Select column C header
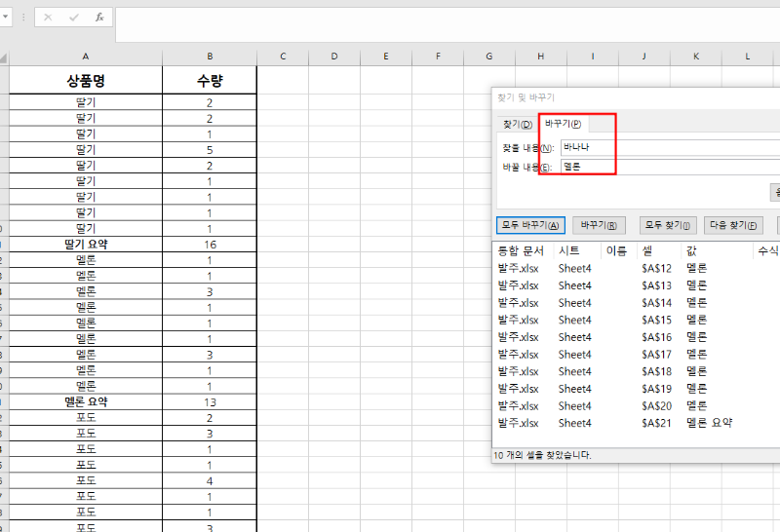This screenshot has height=532, width=780. pos(283,57)
